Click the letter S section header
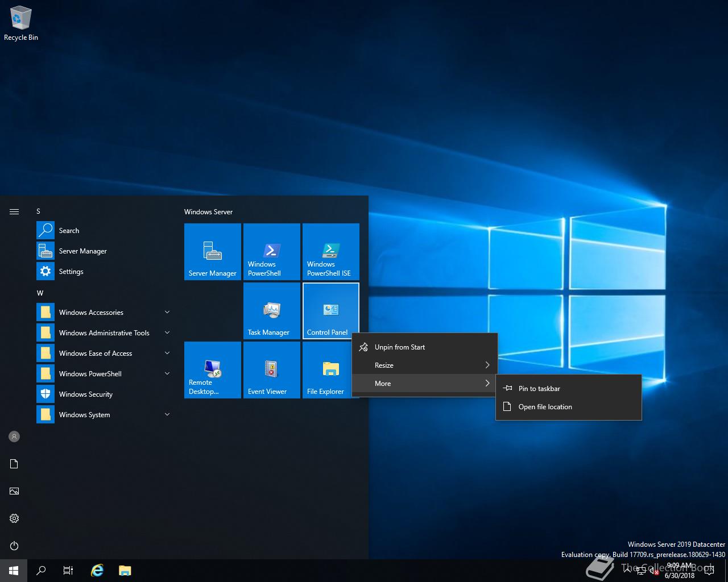 39,211
